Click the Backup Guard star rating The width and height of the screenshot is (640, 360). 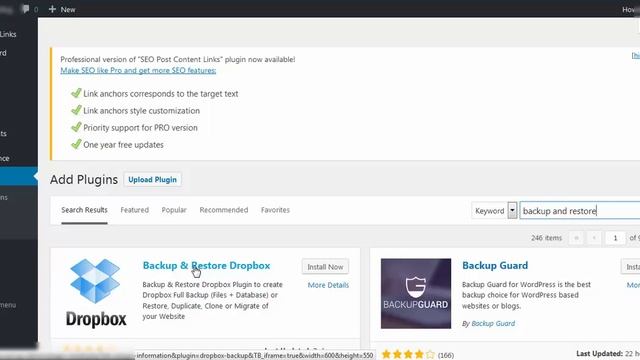point(408,354)
